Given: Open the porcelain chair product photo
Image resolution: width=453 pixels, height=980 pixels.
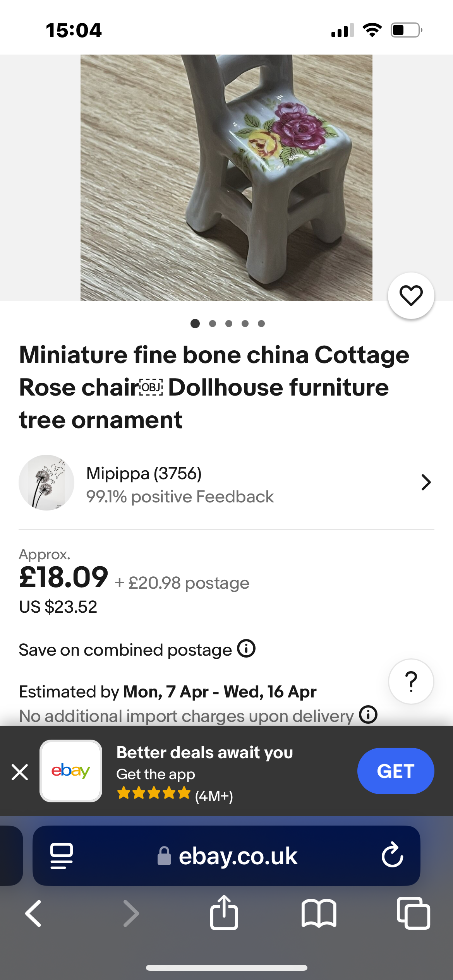Looking at the screenshot, I should (x=226, y=178).
